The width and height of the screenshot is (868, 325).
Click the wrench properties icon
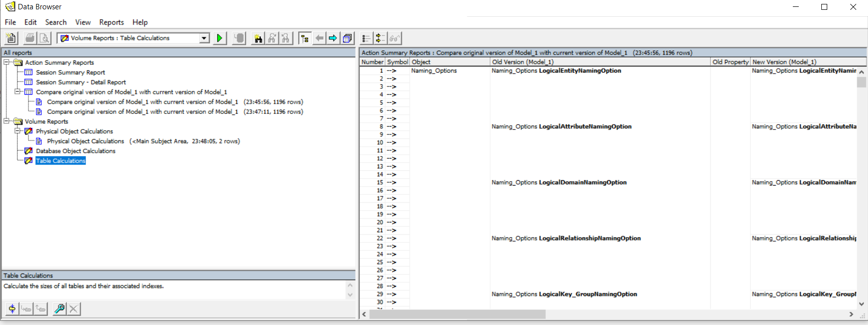click(x=59, y=309)
